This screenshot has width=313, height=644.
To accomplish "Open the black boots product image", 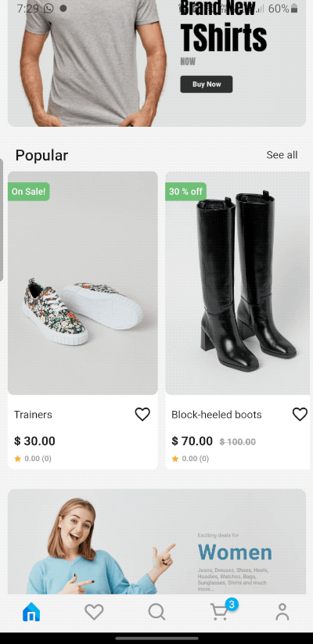I will [x=237, y=283].
